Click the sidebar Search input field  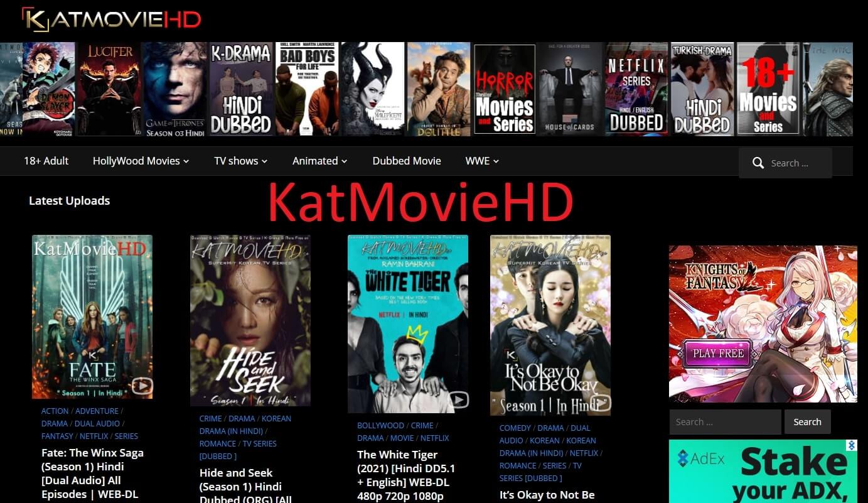725,422
